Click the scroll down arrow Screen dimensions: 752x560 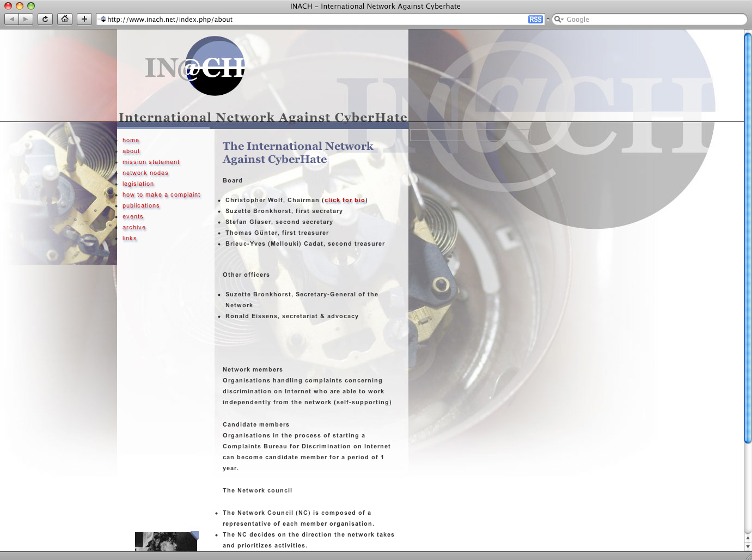tap(748, 546)
